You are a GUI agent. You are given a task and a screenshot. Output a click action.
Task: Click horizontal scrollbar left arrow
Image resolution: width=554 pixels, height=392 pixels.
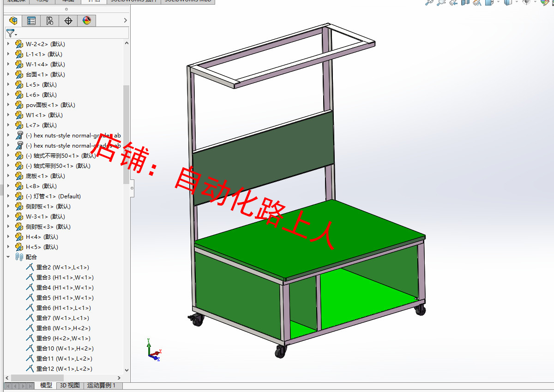[x=6, y=377]
